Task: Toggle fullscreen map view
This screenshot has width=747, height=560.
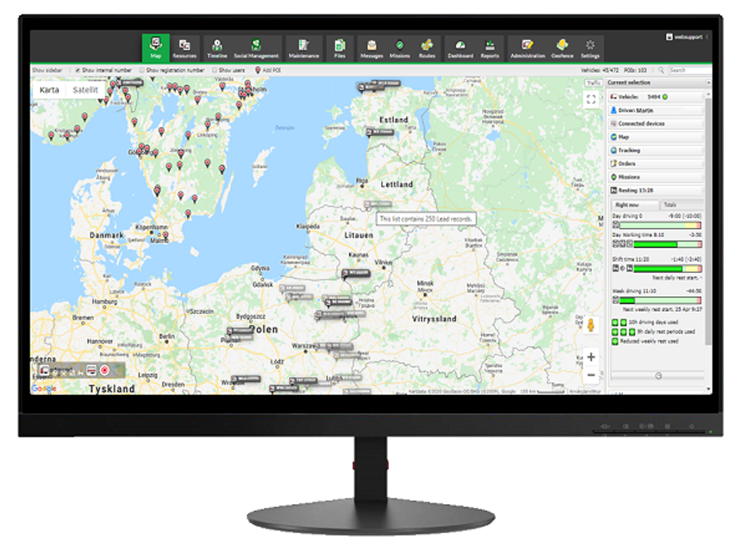Action: 591,99
